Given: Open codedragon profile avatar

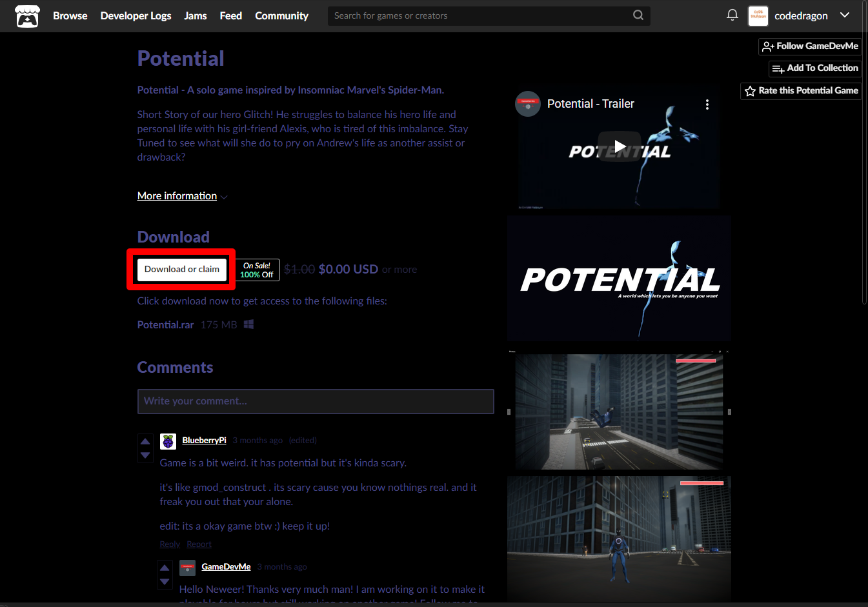Looking at the screenshot, I should click(758, 15).
